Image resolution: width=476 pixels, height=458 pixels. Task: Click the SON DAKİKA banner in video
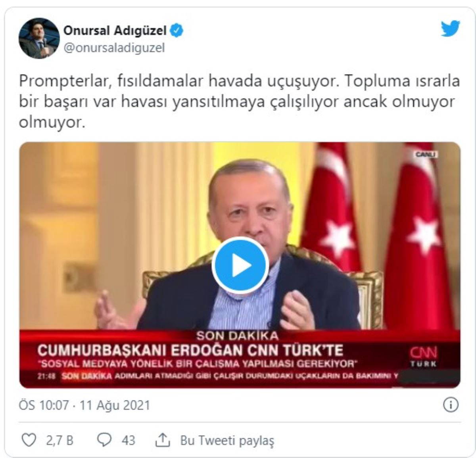pos(237,336)
